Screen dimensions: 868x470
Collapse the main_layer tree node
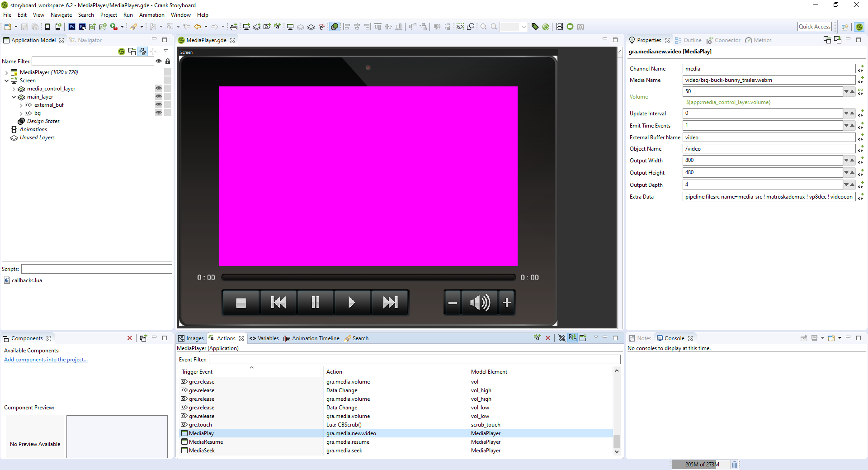tap(14, 97)
